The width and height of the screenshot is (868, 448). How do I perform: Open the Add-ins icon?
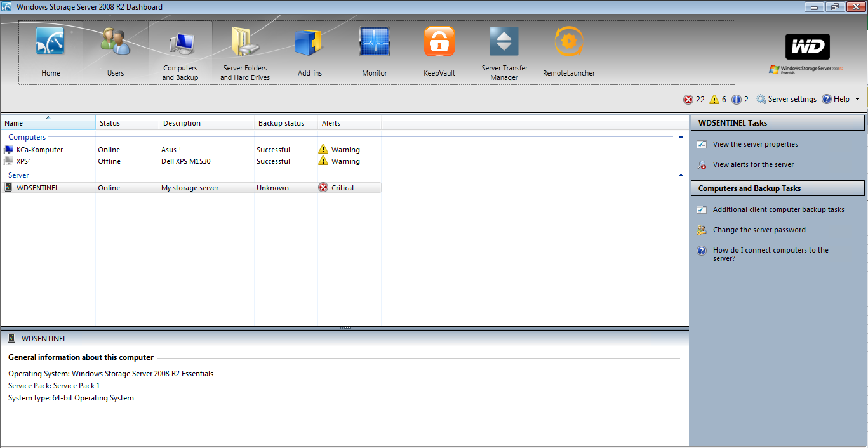click(310, 42)
